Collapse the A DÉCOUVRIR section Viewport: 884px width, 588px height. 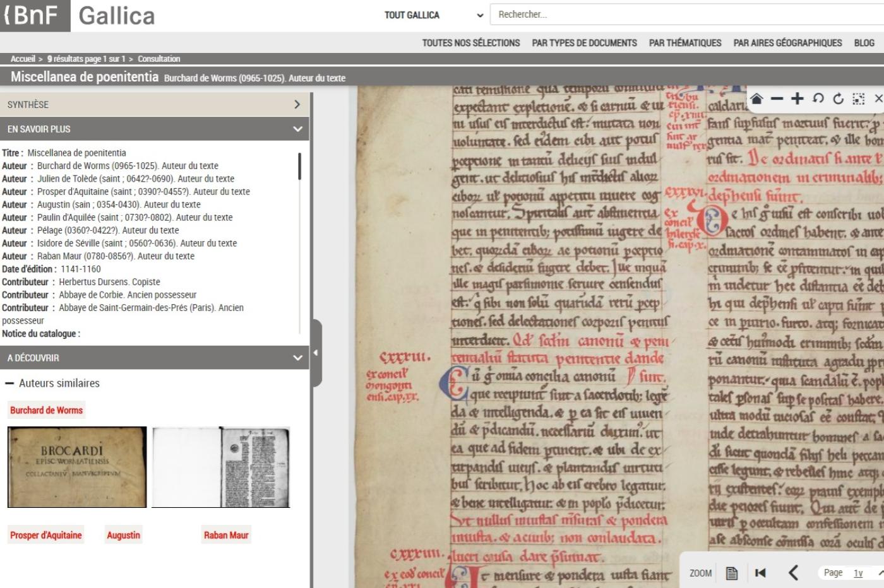[154, 358]
